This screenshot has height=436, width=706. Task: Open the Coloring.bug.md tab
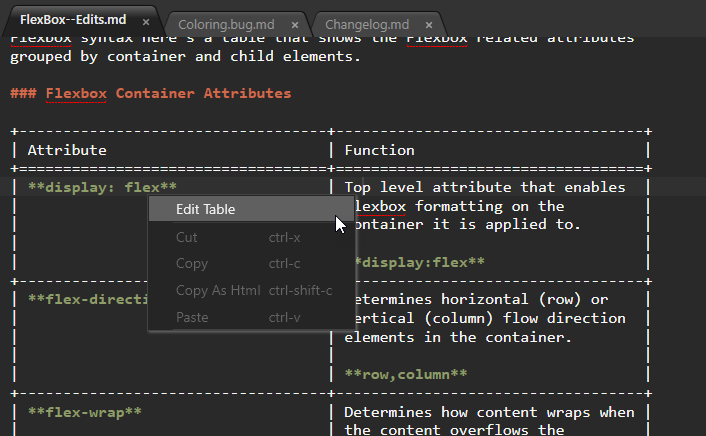point(226,24)
